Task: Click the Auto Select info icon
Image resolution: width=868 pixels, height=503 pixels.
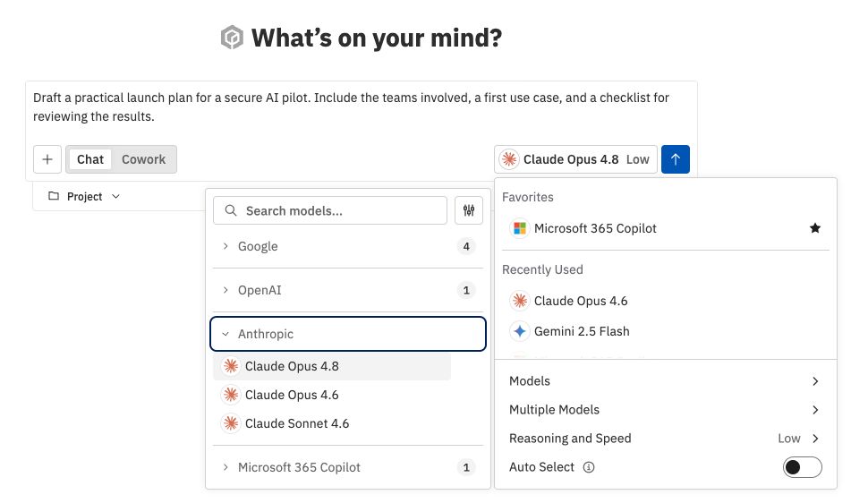Action: [589, 467]
